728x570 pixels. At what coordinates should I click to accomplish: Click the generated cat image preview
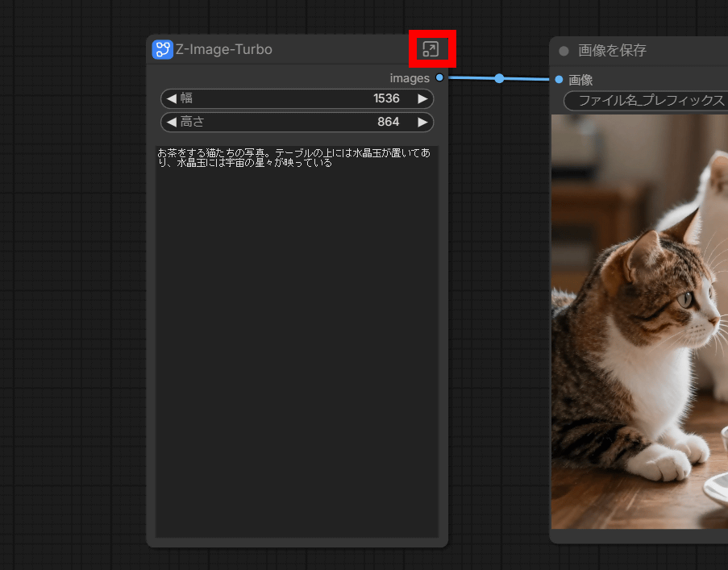point(637,322)
